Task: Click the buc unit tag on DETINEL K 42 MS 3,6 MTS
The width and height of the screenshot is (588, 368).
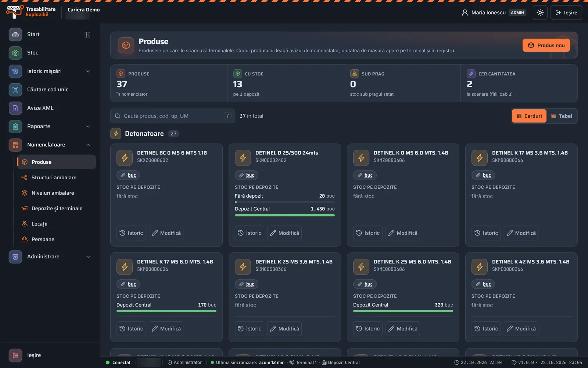Action: pos(483,284)
